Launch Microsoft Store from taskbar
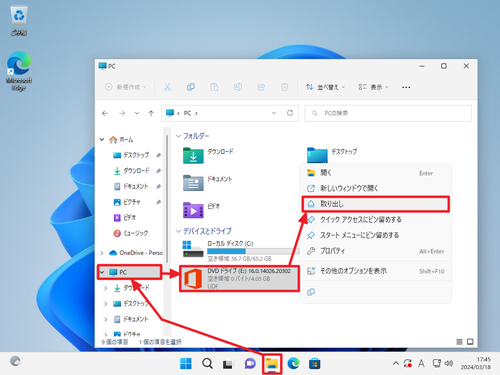Screen dimensions: 500x375 click(x=314, y=364)
